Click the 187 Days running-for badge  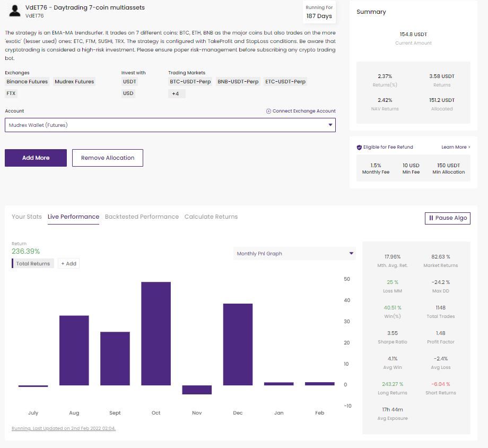[x=319, y=12]
